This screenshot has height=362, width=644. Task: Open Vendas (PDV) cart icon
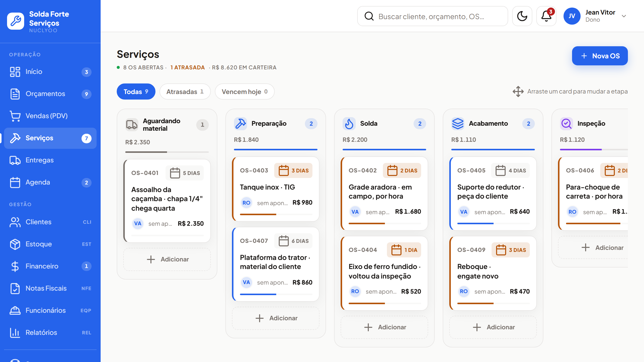coord(15,116)
